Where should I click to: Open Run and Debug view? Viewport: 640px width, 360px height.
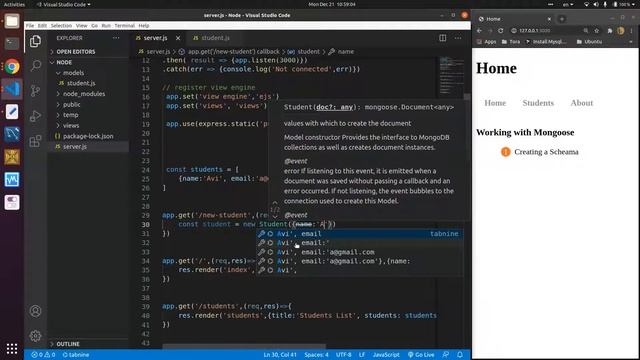tap(36, 116)
